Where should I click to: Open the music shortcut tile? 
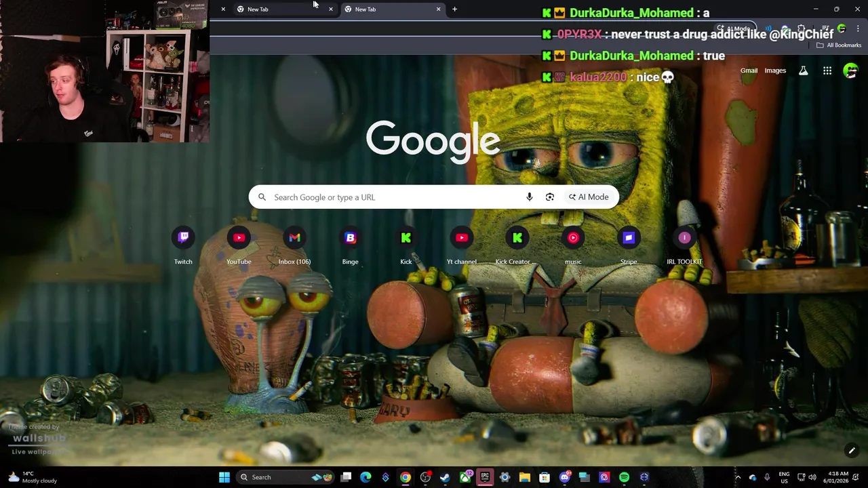coord(573,246)
